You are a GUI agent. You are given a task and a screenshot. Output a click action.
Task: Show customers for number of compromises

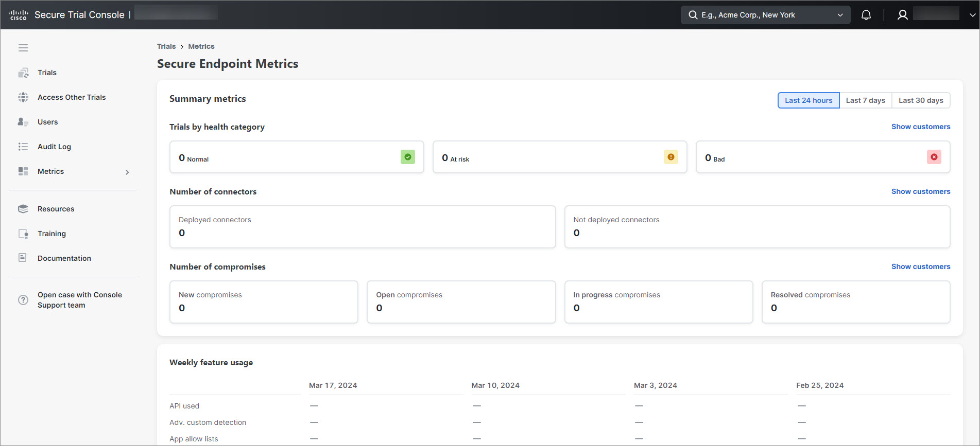tap(921, 266)
